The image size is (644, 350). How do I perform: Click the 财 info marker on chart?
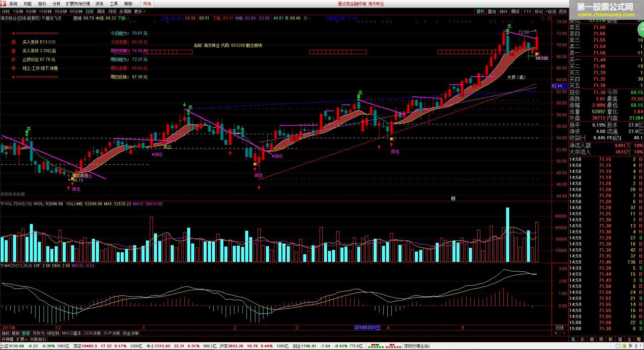(x=453, y=199)
